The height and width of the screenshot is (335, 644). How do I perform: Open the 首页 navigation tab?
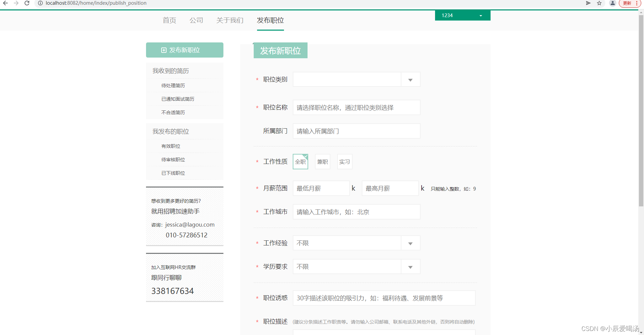[x=169, y=20]
